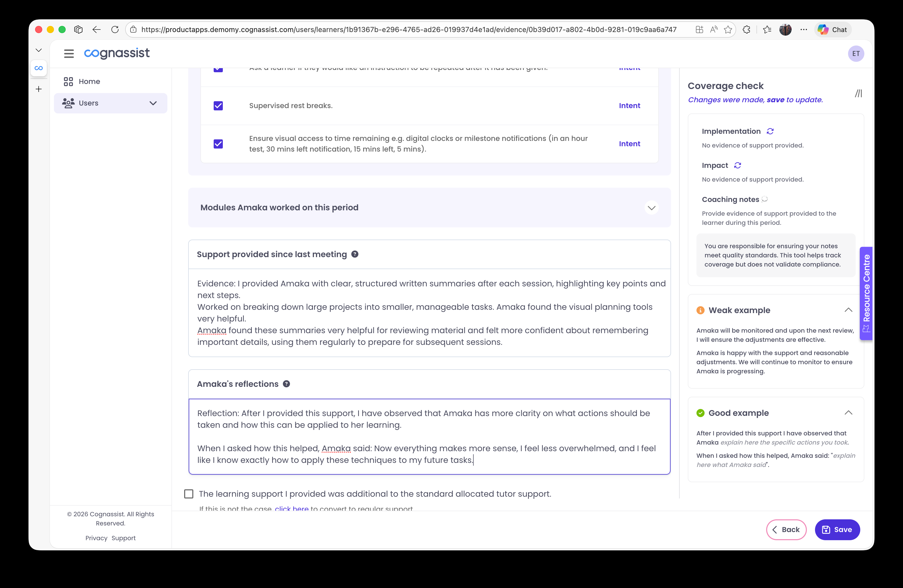903x588 pixels.
Task: Uncheck the visual access to time remaining adjustment
Action: tap(218, 144)
